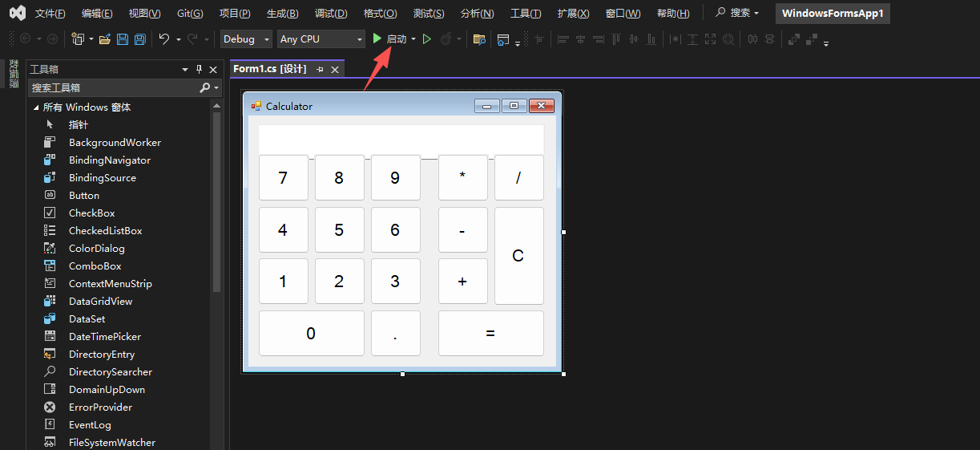Image resolution: width=980 pixels, height=450 pixels.
Task: Open the New Project dropdown arrow
Action: [x=91, y=39]
